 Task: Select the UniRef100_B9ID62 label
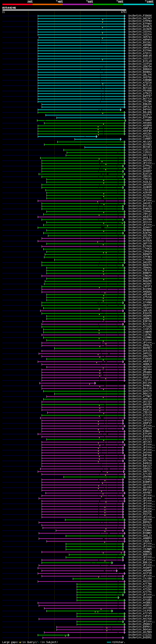(140, 42)
